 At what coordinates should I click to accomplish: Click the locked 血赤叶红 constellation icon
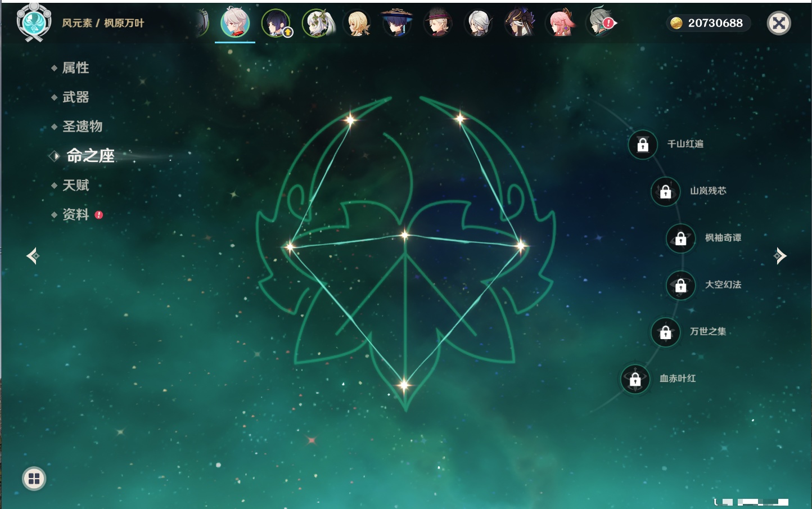point(635,379)
